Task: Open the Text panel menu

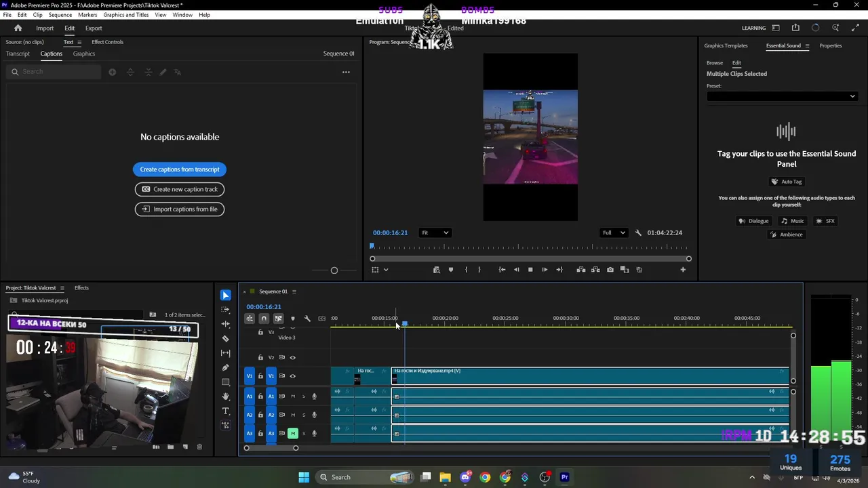Action: click(x=79, y=42)
